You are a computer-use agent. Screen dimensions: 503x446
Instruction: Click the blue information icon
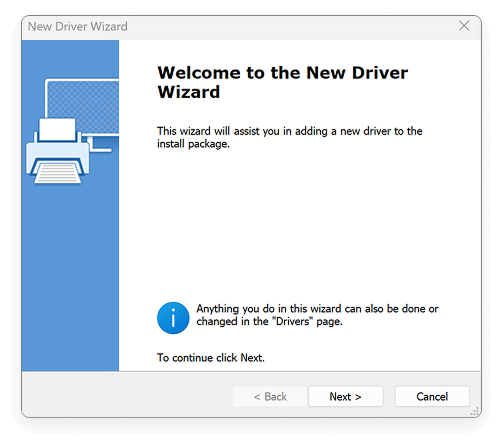click(173, 318)
